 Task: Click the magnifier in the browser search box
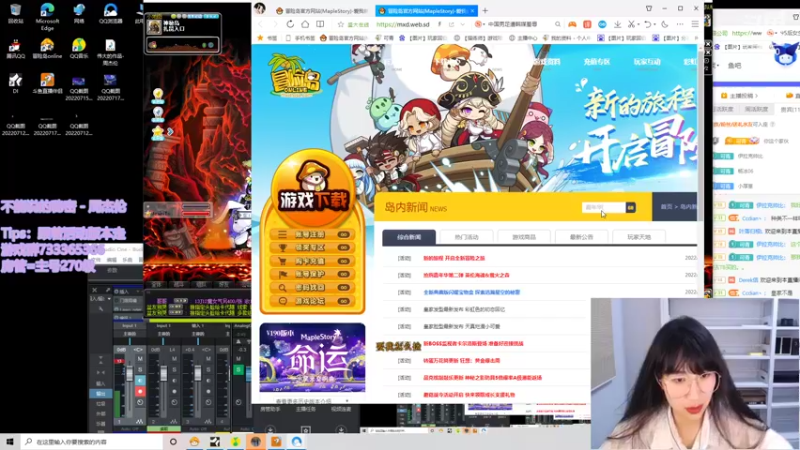(x=558, y=24)
